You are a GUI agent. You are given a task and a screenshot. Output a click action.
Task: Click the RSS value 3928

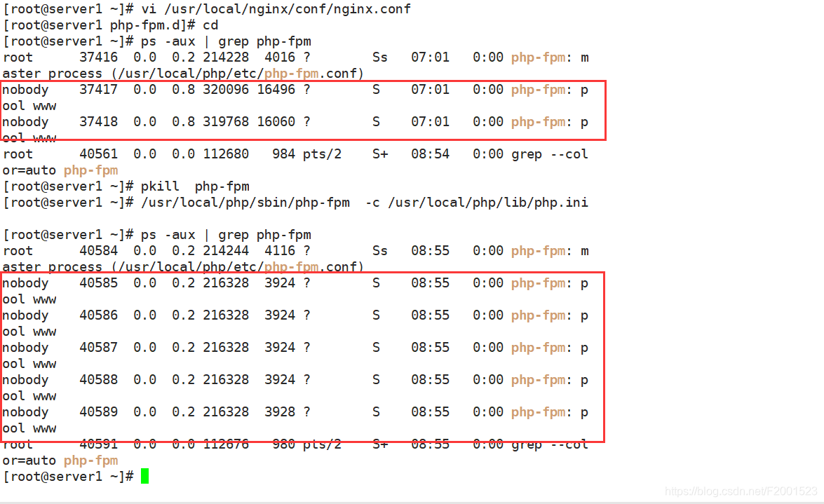(x=280, y=412)
